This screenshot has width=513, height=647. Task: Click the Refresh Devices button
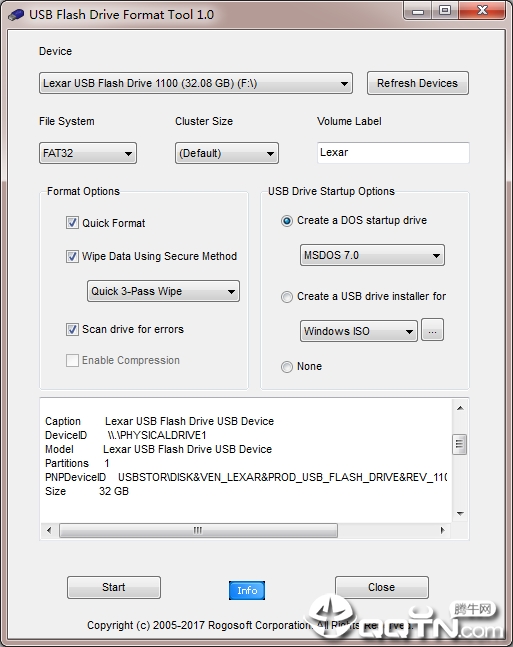click(418, 83)
